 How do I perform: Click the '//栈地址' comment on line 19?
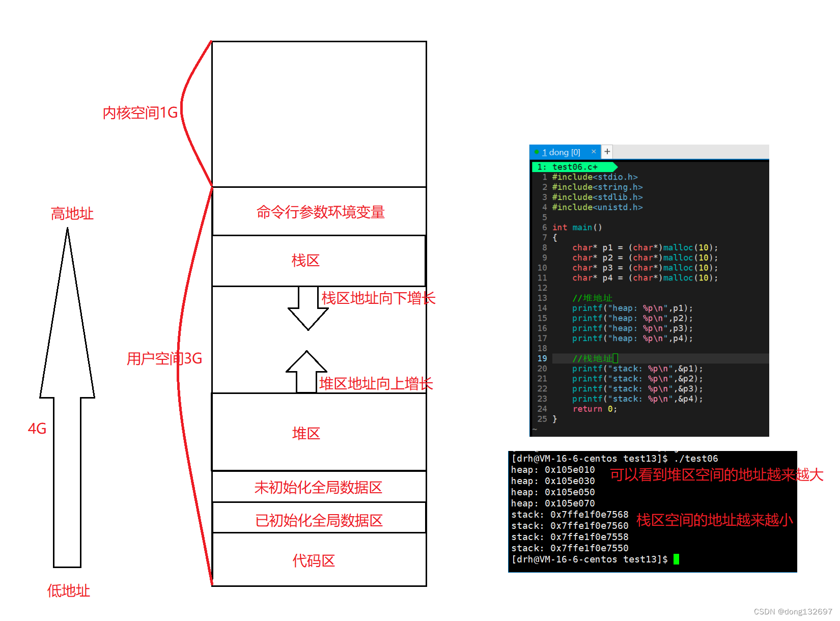(x=592, y=359)
